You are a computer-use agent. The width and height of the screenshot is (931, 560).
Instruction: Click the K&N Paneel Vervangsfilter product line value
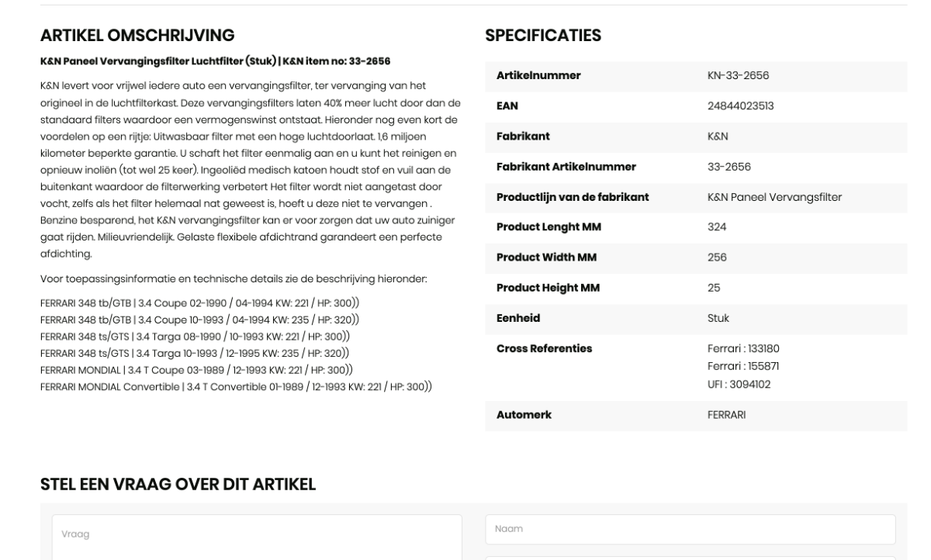770,197
